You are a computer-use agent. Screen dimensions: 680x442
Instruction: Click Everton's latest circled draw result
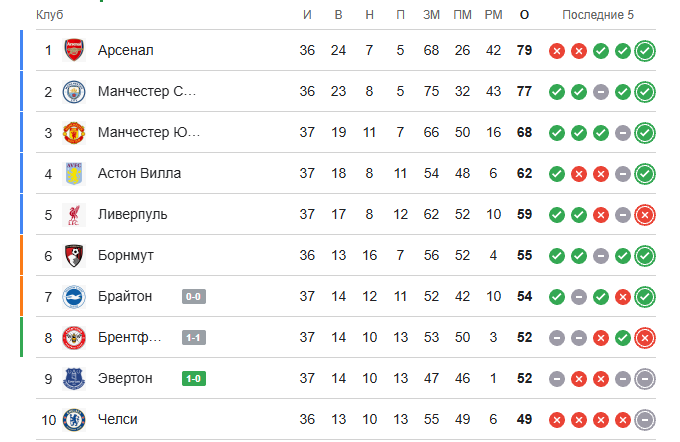pos(644,379)
